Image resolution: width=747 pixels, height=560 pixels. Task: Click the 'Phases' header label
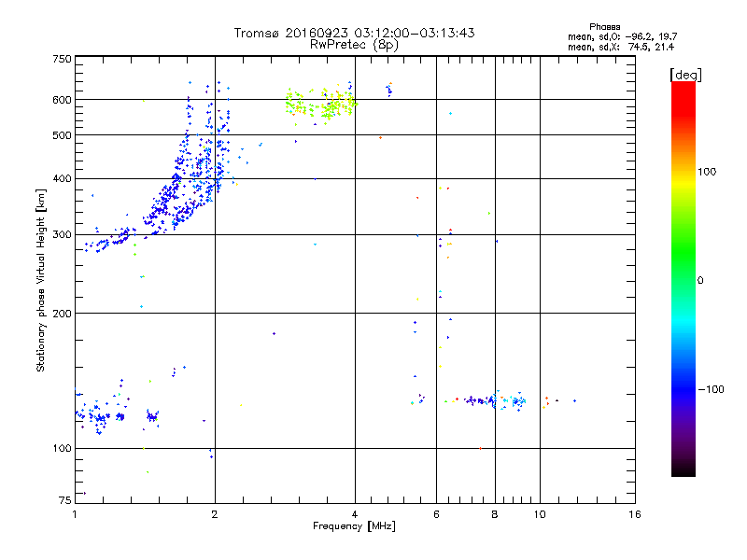click(604, 27)
